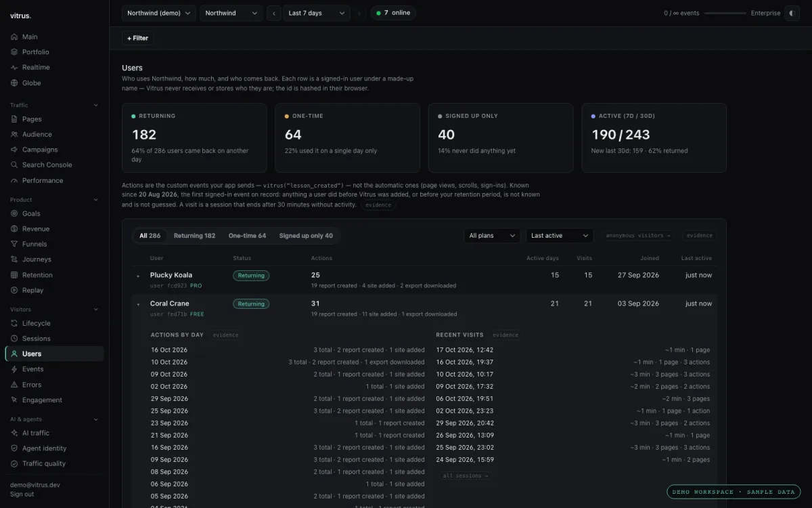
Task: Expand the Plucky Koala user row
Action: (138, 276)
